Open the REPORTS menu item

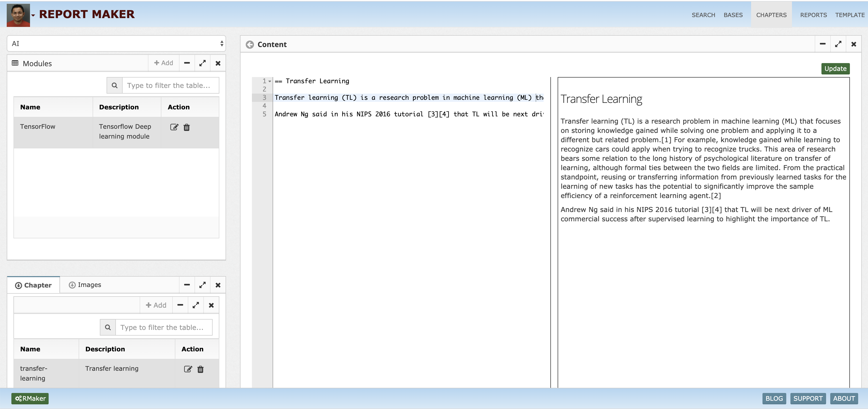(x=813, y=15)
